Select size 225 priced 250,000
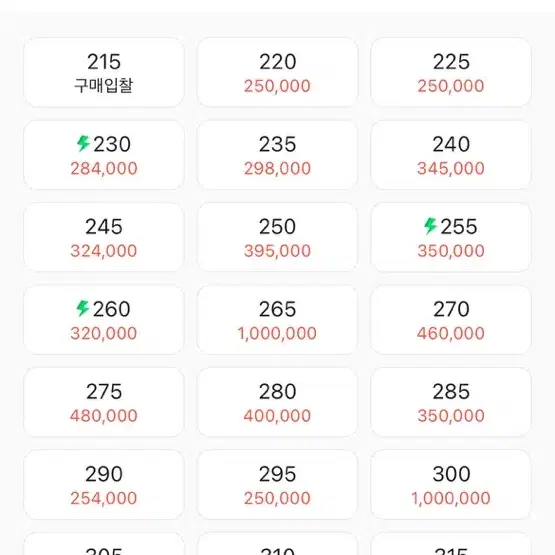Viewport: 555px width, 555px height. tap(451, 73)
